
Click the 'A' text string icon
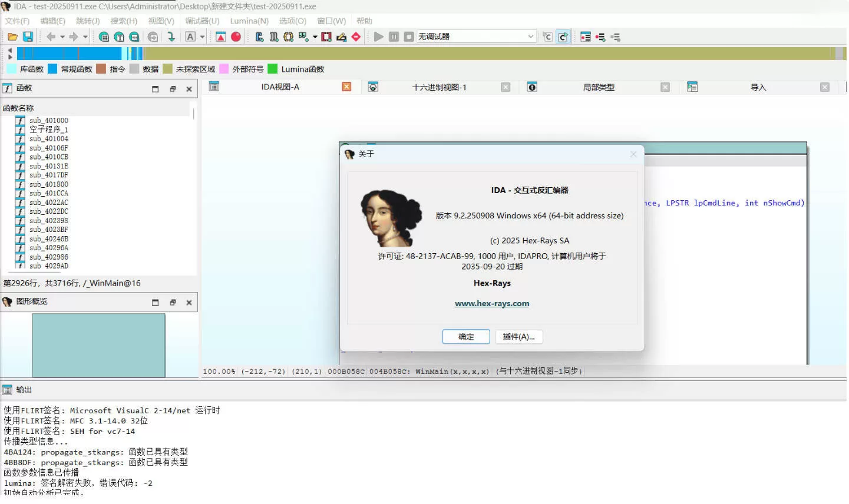coord(190,36)
